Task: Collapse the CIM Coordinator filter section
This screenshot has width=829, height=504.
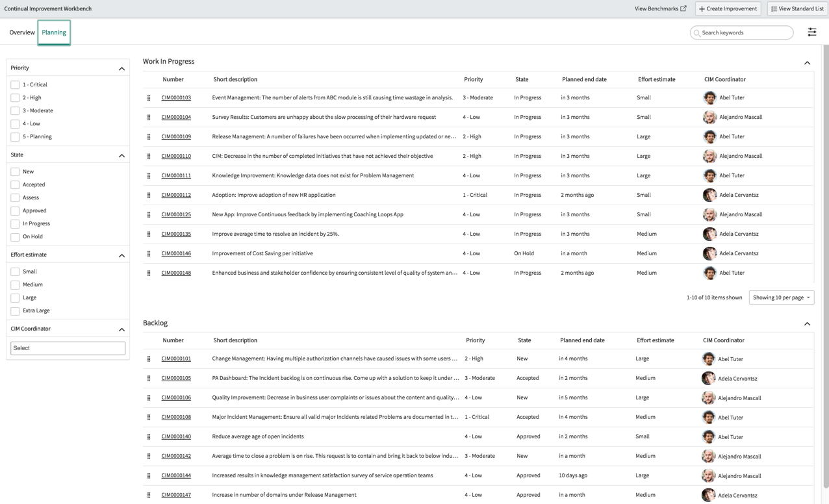Action: tap(121, 329)
